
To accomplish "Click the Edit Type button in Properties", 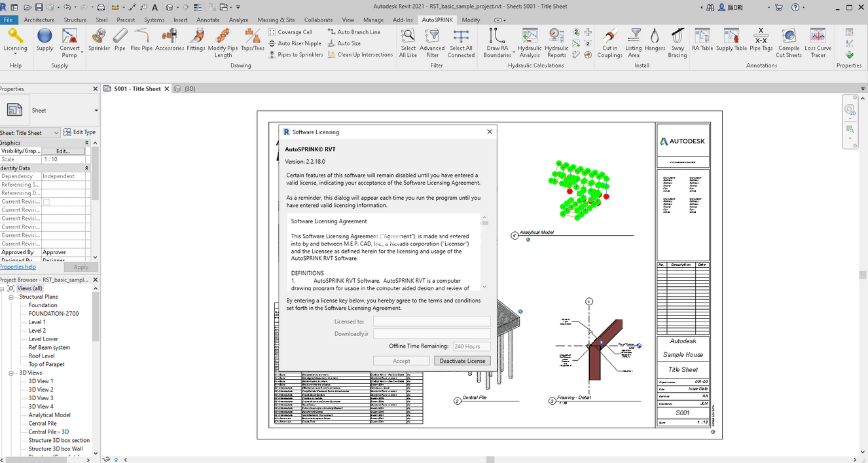I will click(x=81, y=132).
